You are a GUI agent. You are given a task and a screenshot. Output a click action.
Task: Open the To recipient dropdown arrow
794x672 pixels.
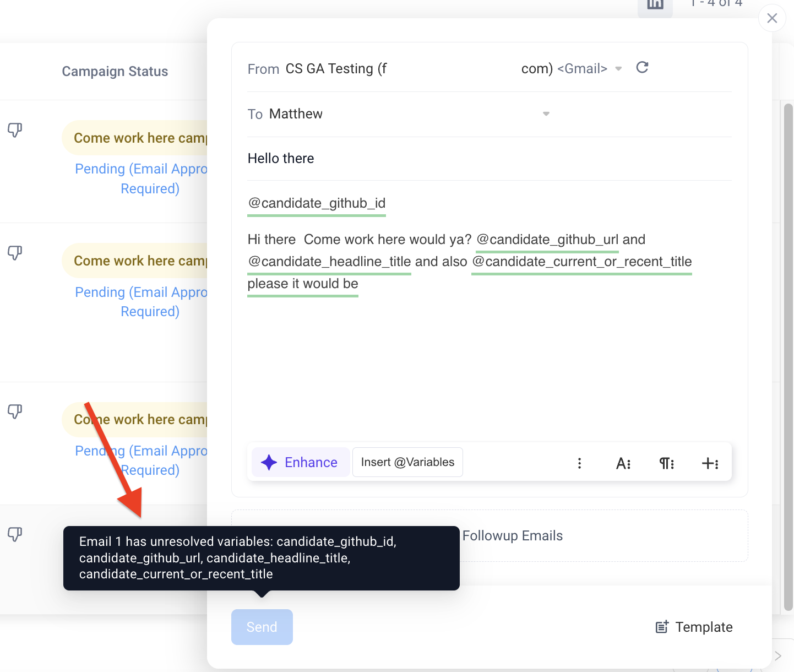point(546,114)
